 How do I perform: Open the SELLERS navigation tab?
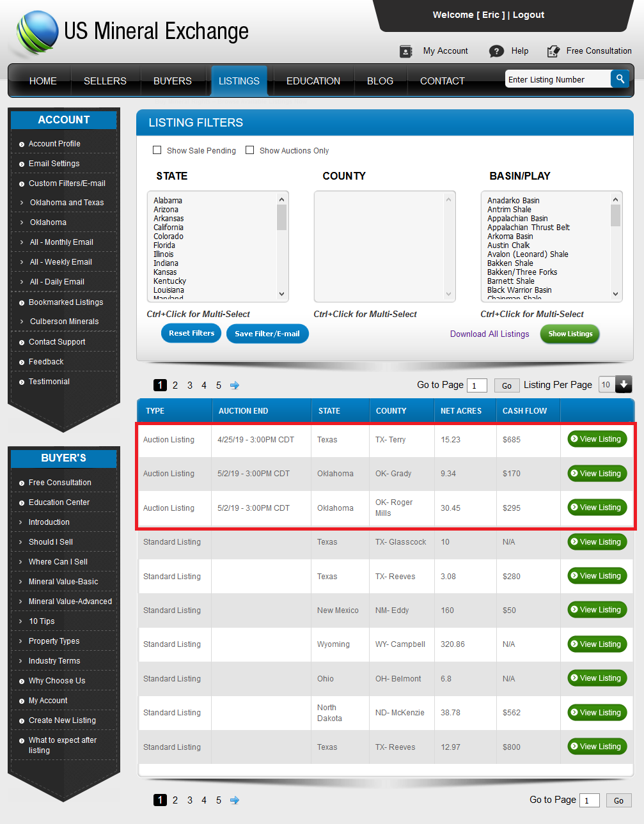(x=105, y=81)
